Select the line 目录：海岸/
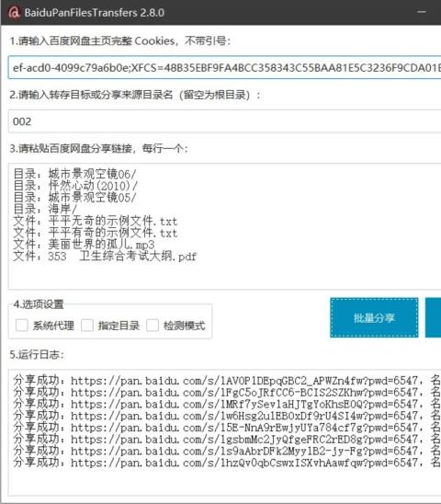Image resolution: width=441 pixels, height=504 pixels. 45,209
